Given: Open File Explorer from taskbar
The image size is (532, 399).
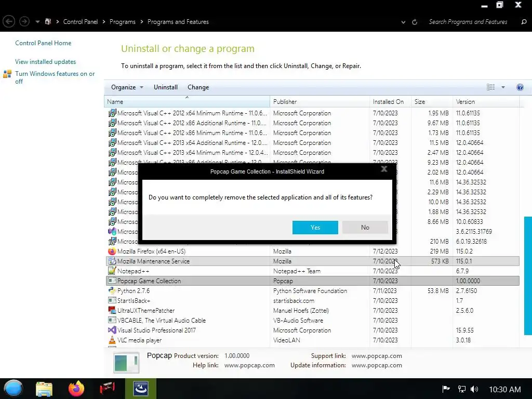Looking at the screenshot, I should click(x=44, y=389).
